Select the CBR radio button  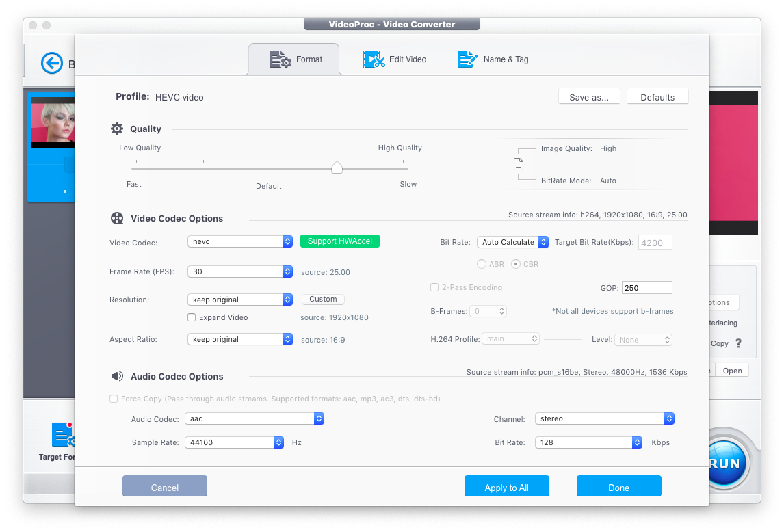point(516,264)
